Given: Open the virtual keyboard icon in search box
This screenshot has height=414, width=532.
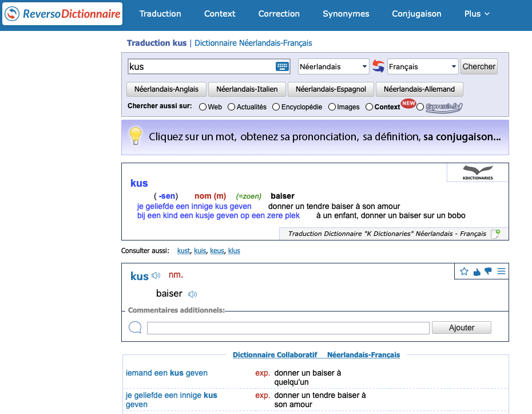Looking at the screenshot, I should 282,66.
